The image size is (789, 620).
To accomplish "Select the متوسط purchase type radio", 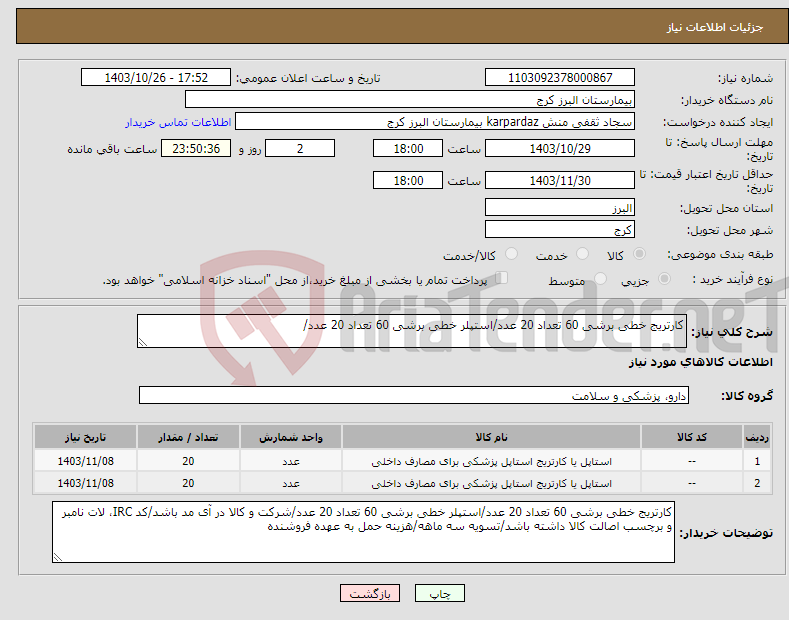I will (600, 278).
